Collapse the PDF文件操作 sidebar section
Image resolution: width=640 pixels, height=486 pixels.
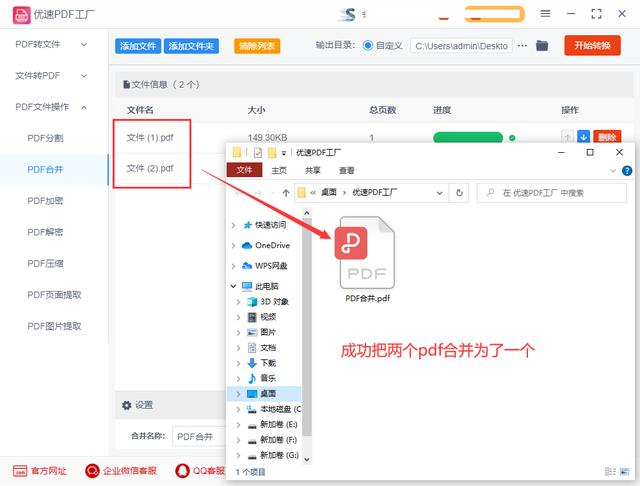pyautogui.click(x=84, y=107)
